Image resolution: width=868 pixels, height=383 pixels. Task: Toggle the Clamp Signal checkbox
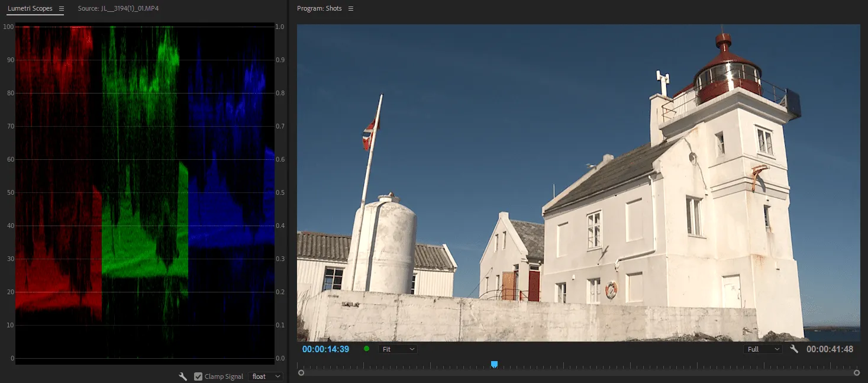coord(198,376)
